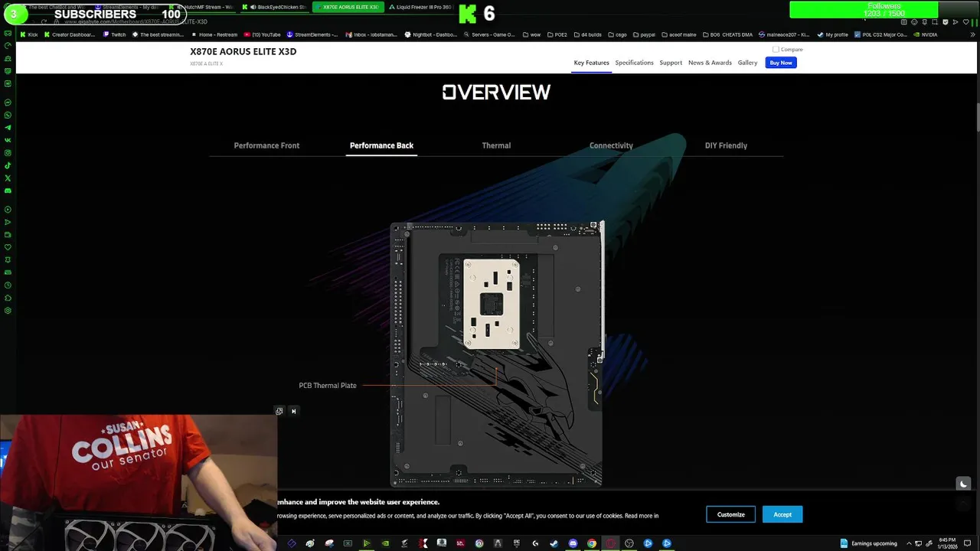Click the PCB Thermal Plate label
The width and height of the screenshot is (980, 551).
328,386
